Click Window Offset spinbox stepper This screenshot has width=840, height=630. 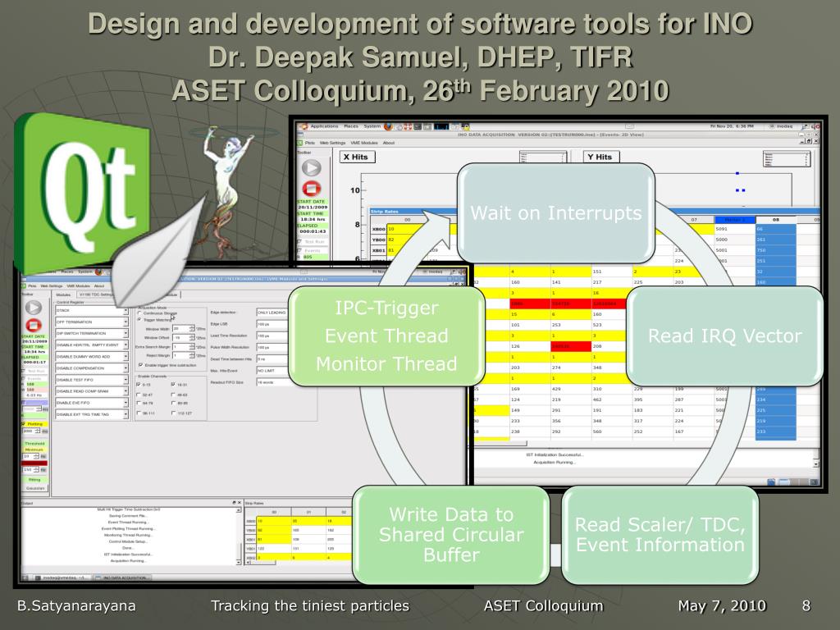[x=192, y=337]
